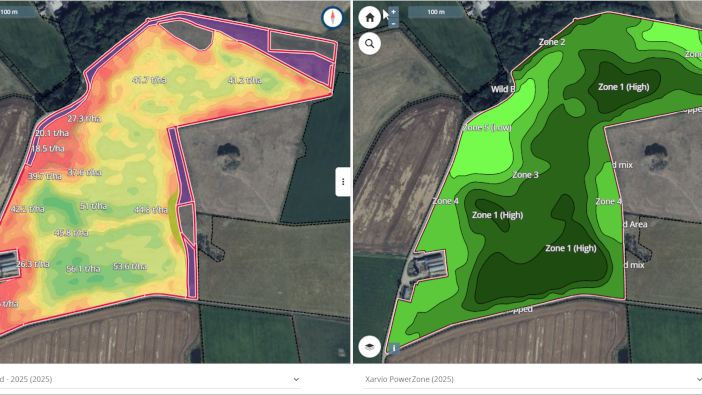Click the Zone 3 label
Viewport: 702px width, 395px height.
[x=525, y=175]
